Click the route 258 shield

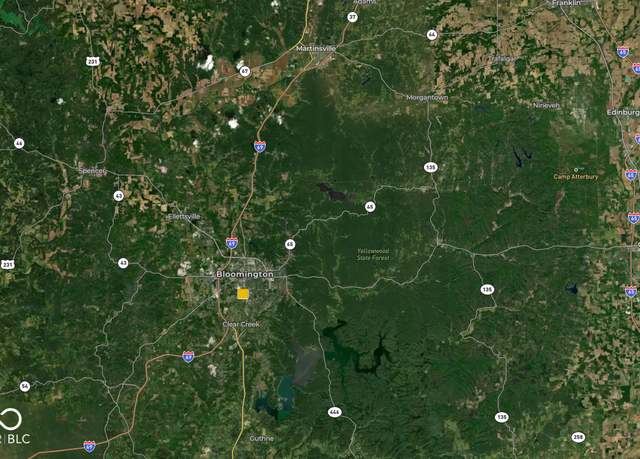click(x=578, y=437)
